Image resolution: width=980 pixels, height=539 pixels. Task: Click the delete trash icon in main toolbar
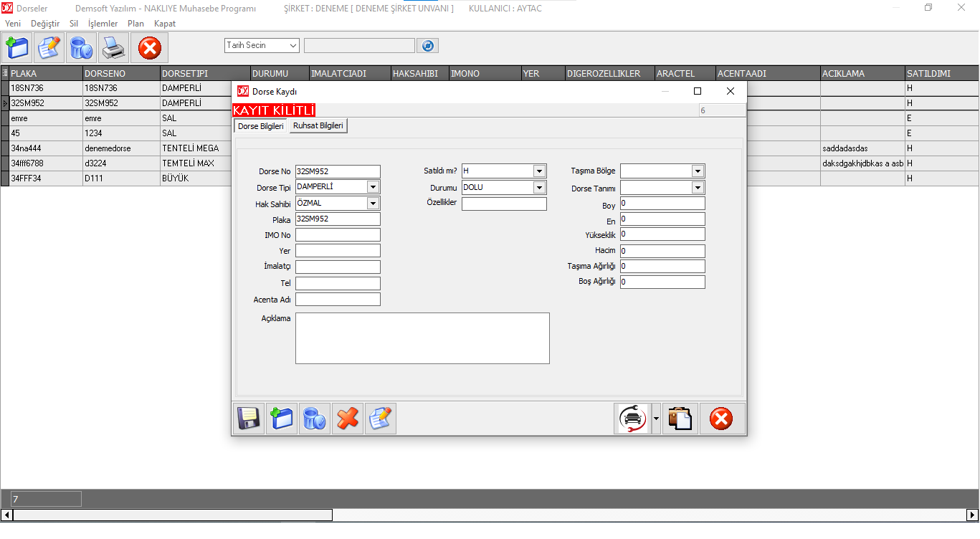[x=82, y=48]
